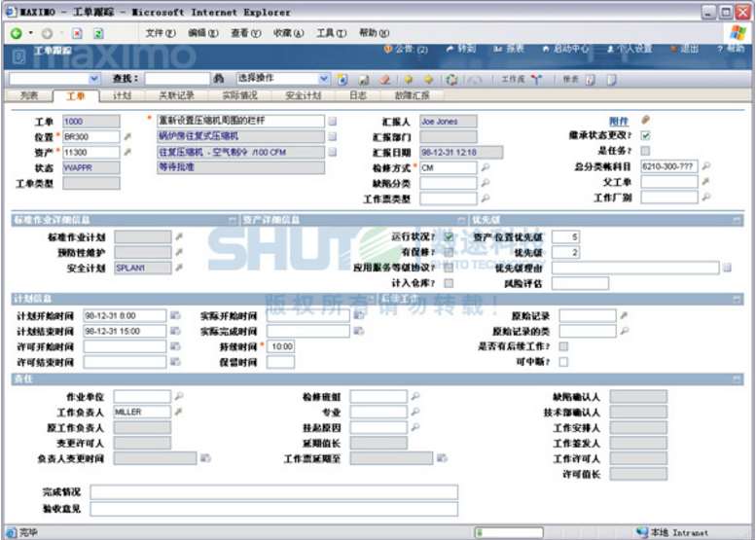Click the lookup magnifier beside 原始记录的类 field
Image resolution: width=756 pixels, height=540 pixels.
point(624,331)
